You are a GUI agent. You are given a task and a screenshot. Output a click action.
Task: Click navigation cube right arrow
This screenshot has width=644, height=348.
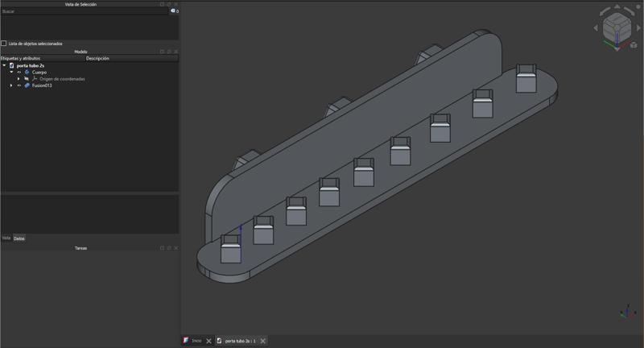pyautogui.click(x=638, y=28)
